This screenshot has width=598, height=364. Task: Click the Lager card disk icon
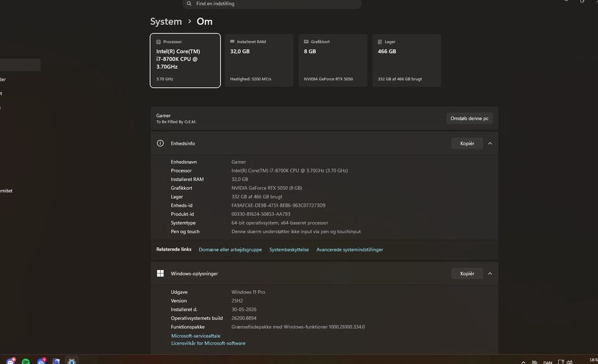(x=380, y=42)
